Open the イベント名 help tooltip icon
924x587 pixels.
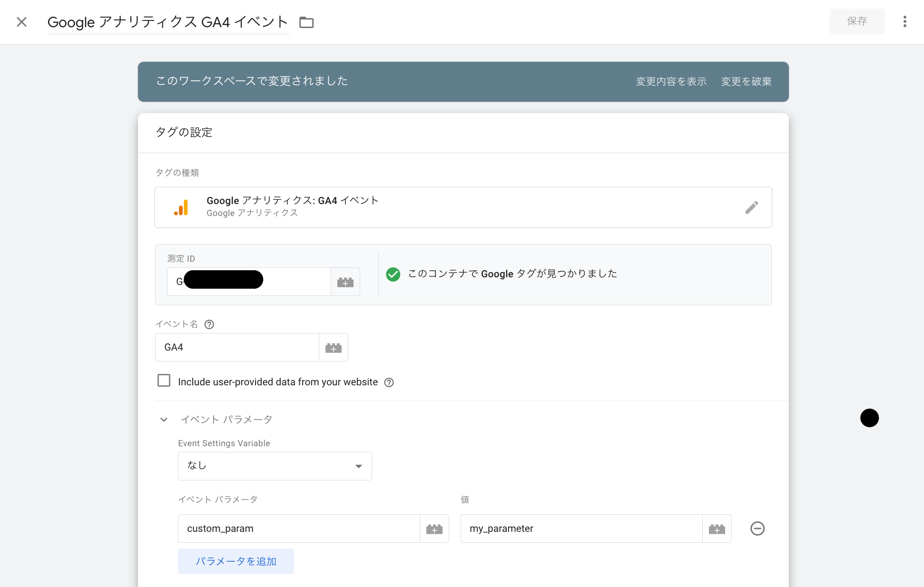pyautogui.click(x=209, y=324)
